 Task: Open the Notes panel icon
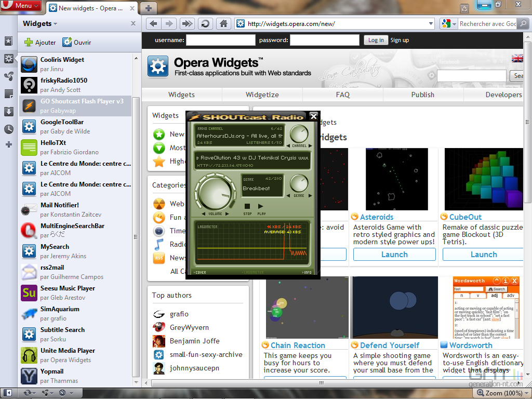coord(8,94)
